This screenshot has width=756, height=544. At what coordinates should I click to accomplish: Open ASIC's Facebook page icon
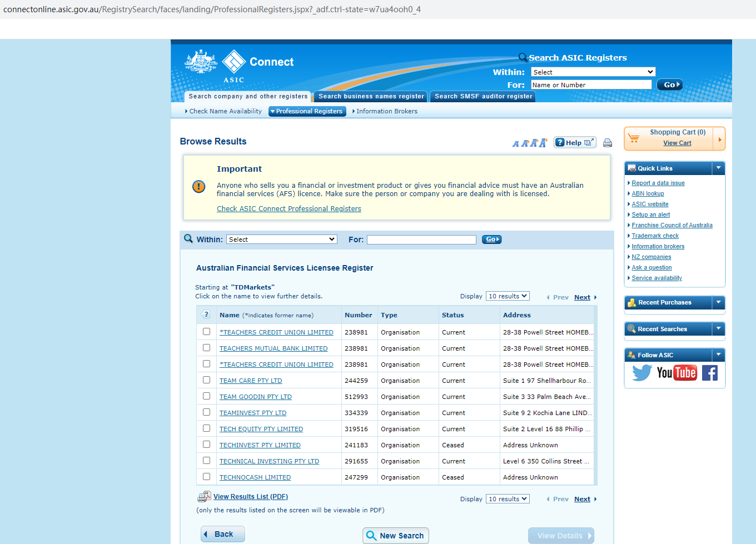point(710,373)
